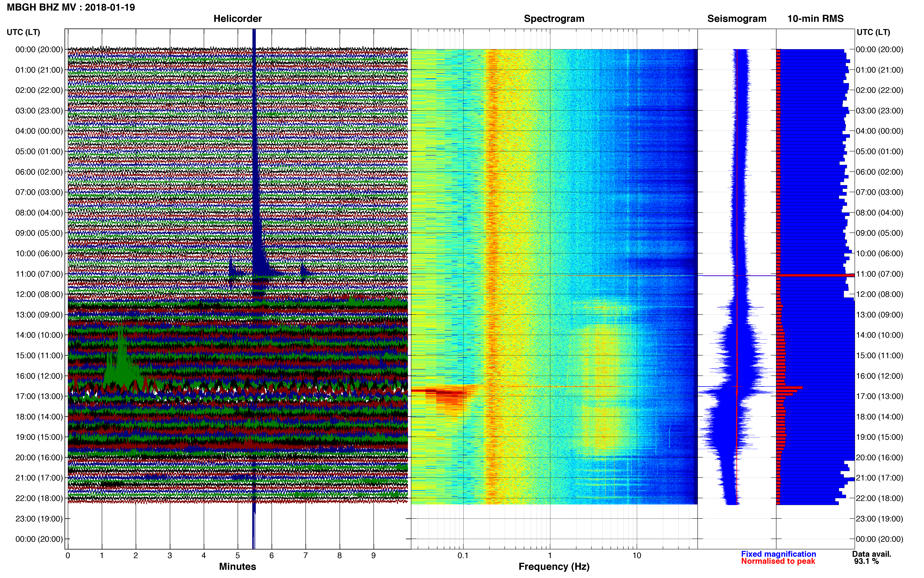This screenshot has height=578, width=924.
Task: Click the red 'Normalised to peak' legend text
Action: pyautogui.click(x=778, y=561)
